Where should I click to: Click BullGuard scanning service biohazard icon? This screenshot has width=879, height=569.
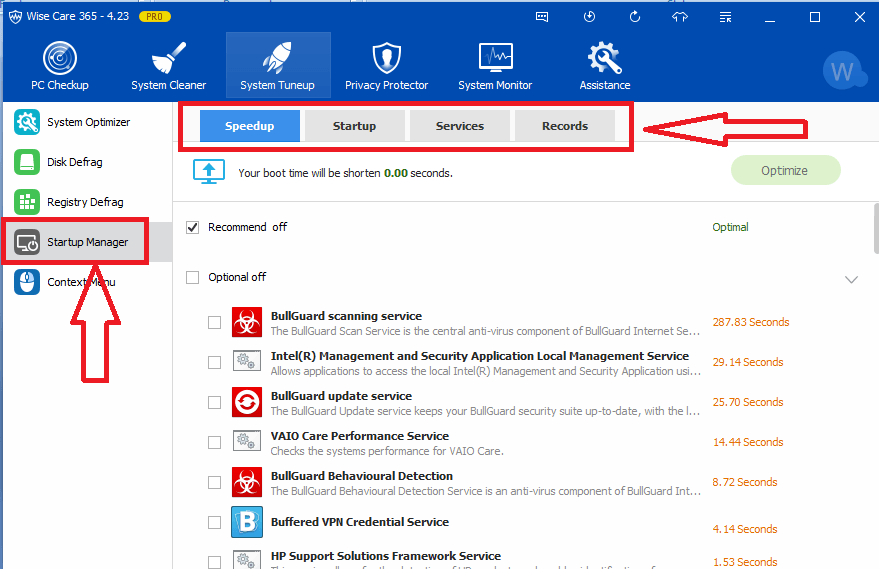point(247,322)
